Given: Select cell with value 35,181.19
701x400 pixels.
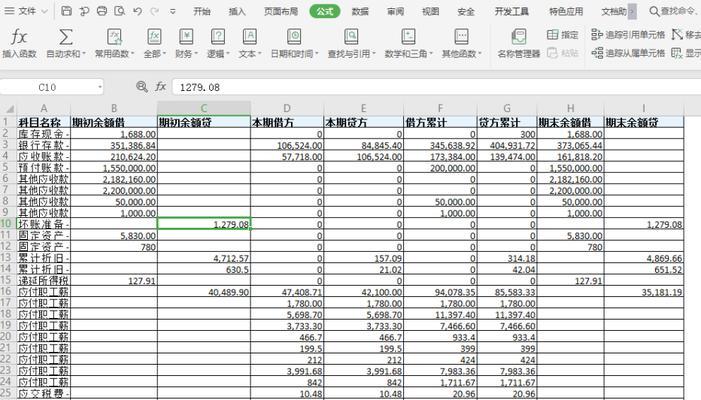Looking at the screenshot, I should click(644, 292).
